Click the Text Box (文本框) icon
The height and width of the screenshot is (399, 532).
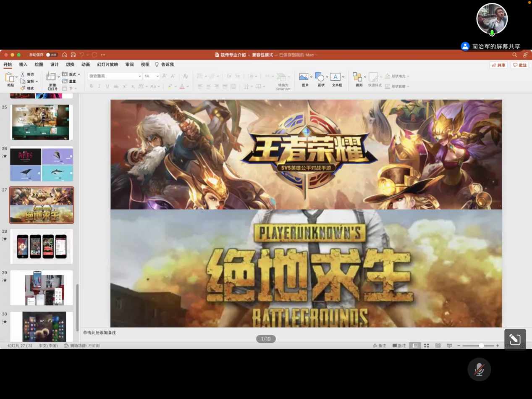pos(335,77)
